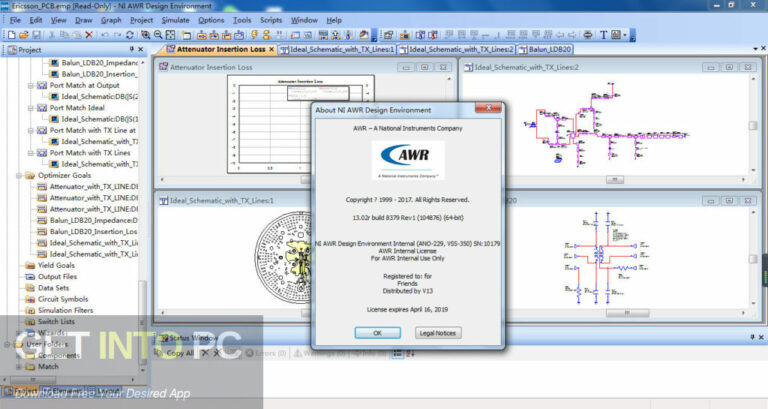768x409 pixels.
Task: Select the Switch Lists tree item
Action: tap(56, 322)
